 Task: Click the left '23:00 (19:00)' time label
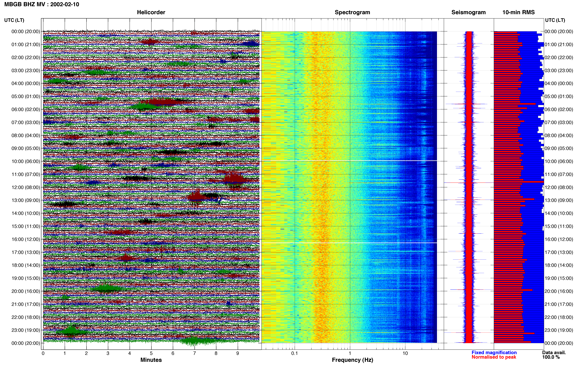(x=26, y=330)
